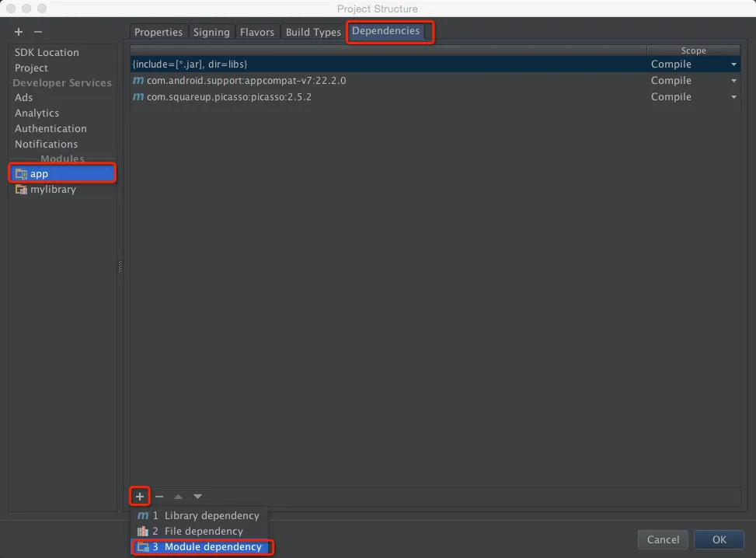This screenshot has height=558, width=756.
Task: Select com.android.support:appcompat-v7:22.2.0 dependency
Action: 435,81
